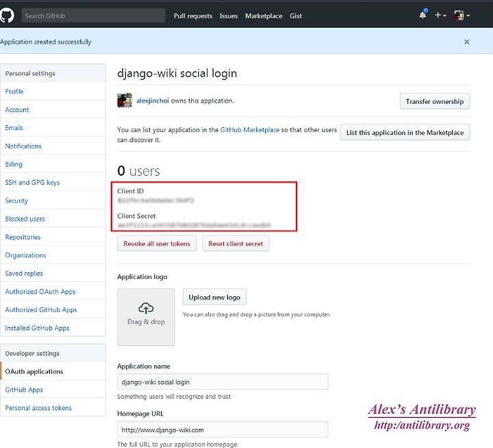
Task: Select Emails in the settings sidebar
Action: pos(53,128)
